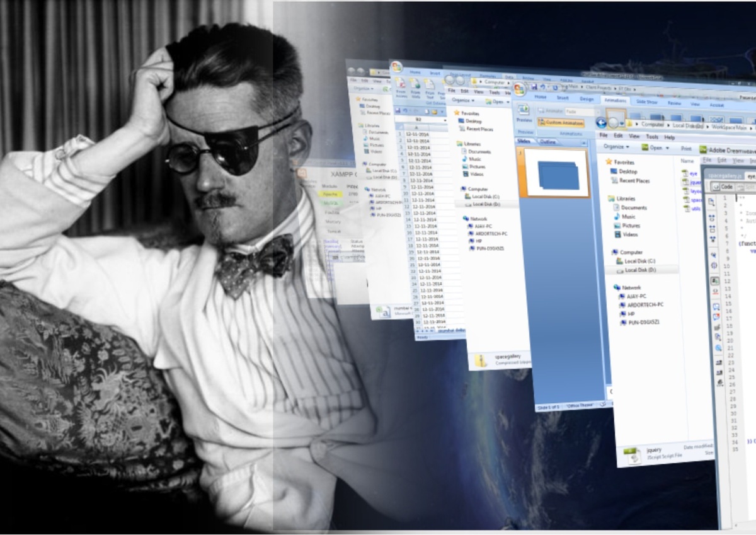Click Back arrow in WorkSpace Main Explorer window
This screenshot has width=756, height=535.
(x=602, y=123)
